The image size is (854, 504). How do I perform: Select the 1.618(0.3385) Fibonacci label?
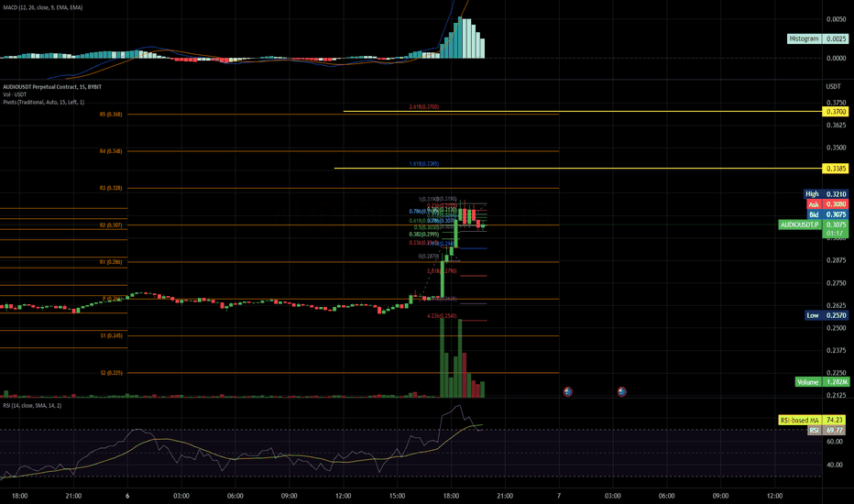(423, 163)
